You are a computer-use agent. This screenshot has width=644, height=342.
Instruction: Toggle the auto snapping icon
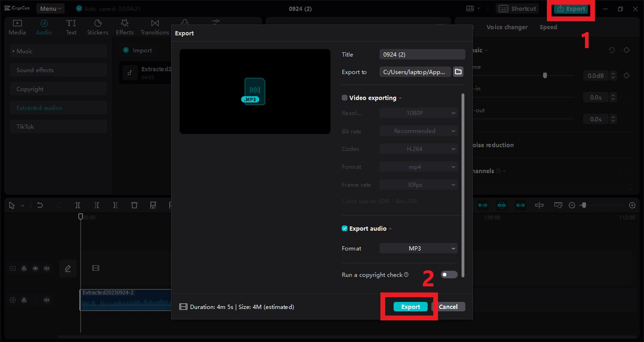tap(502, 206)
